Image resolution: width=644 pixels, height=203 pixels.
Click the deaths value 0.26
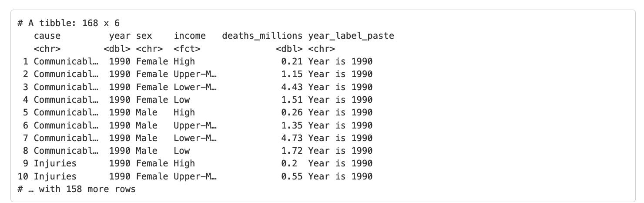[x=292, y=112]
